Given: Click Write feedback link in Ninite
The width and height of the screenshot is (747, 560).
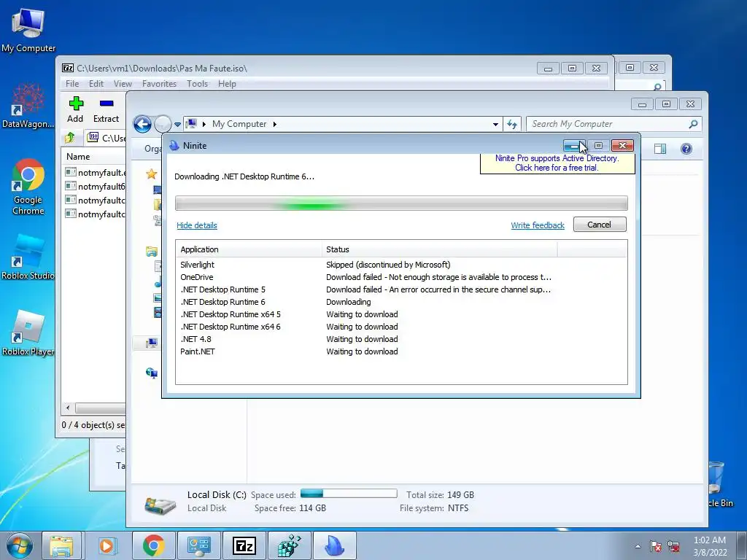Looking at the screenshot, I should 538,225.
